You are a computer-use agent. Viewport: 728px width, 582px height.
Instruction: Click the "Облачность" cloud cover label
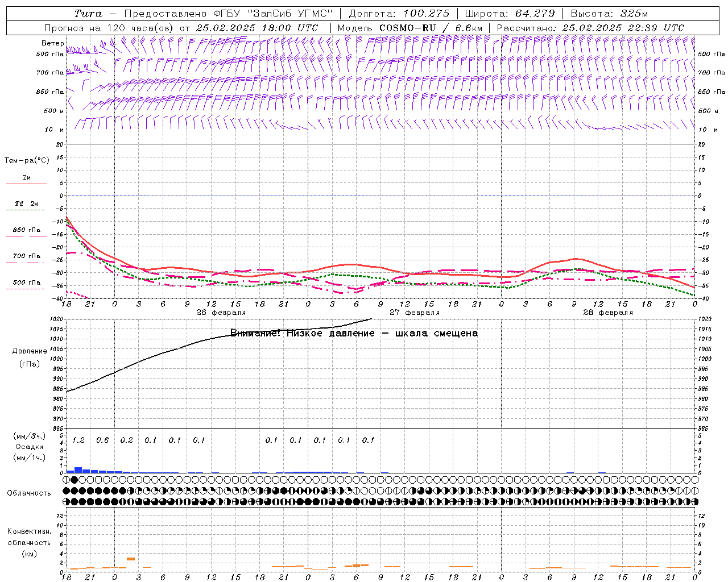[x=29, y=493]
